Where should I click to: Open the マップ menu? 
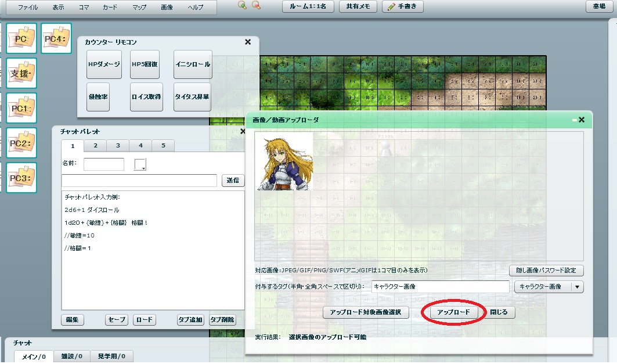139,8
